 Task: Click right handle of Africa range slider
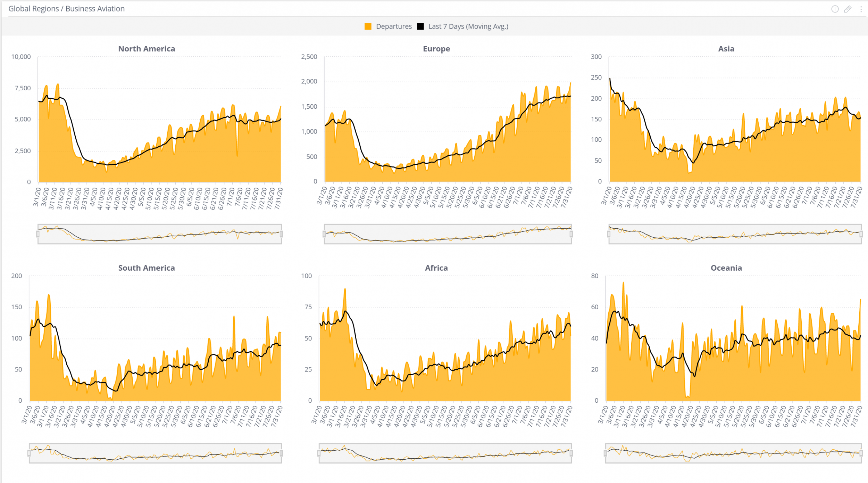coord(571,453)
